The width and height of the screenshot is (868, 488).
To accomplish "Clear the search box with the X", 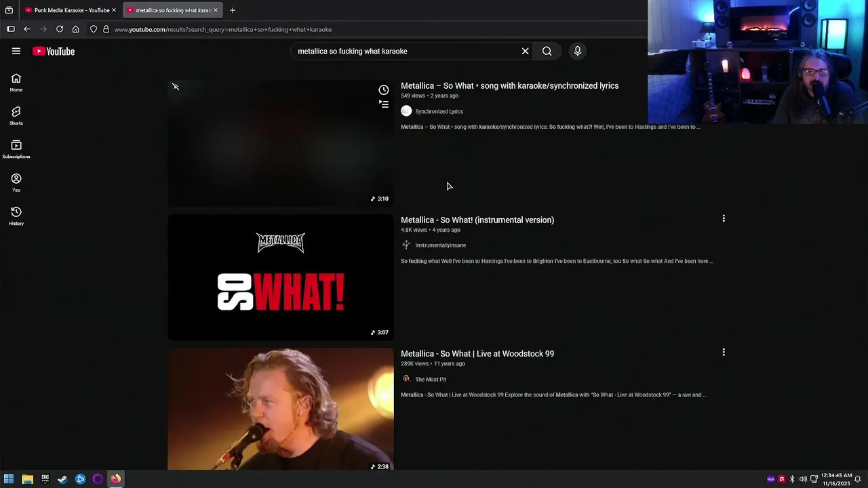I will [x=525, y=51].
